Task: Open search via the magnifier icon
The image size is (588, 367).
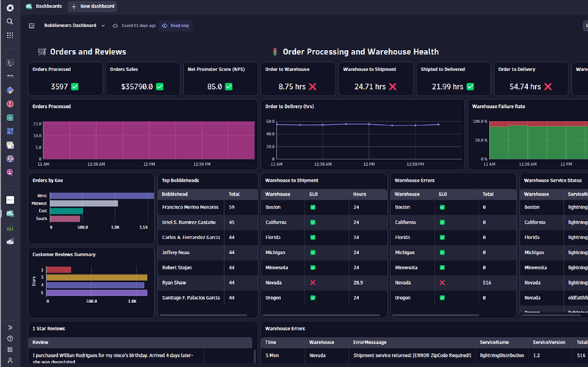Action: click(10, 21)
